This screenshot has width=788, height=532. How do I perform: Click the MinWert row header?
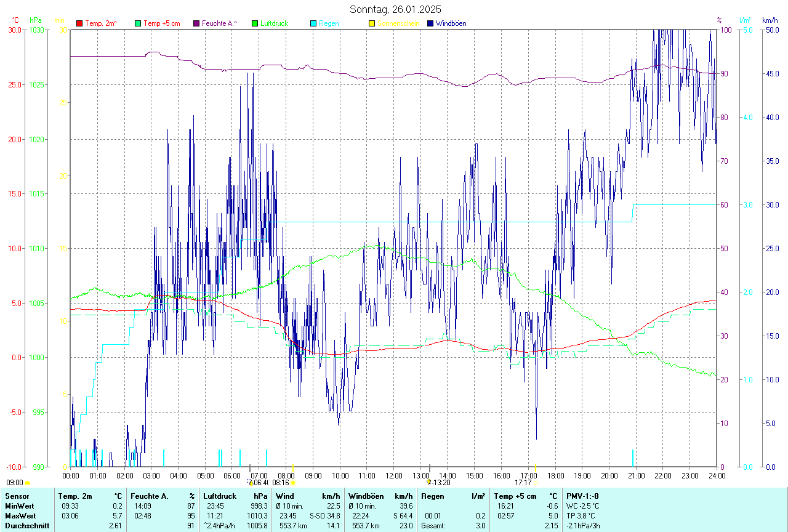tap(20, 506)
